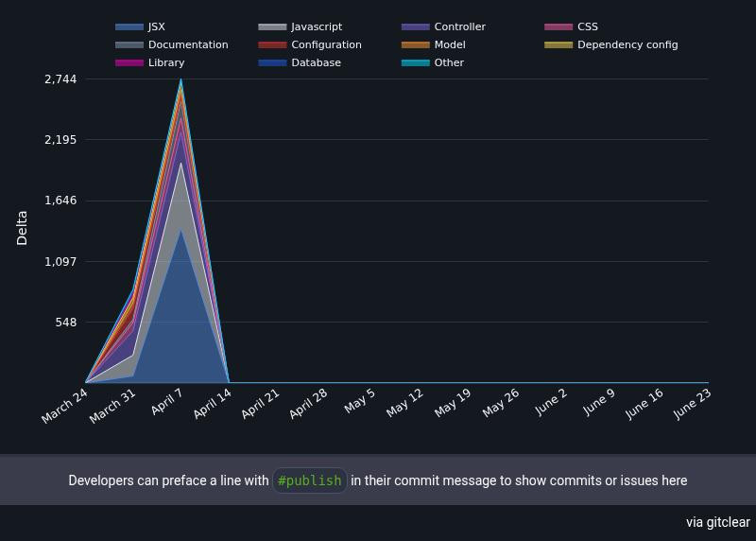Screen dimensions: 756x541
Task: Click the Delta axis title
Action: click(x=22, y=229)
